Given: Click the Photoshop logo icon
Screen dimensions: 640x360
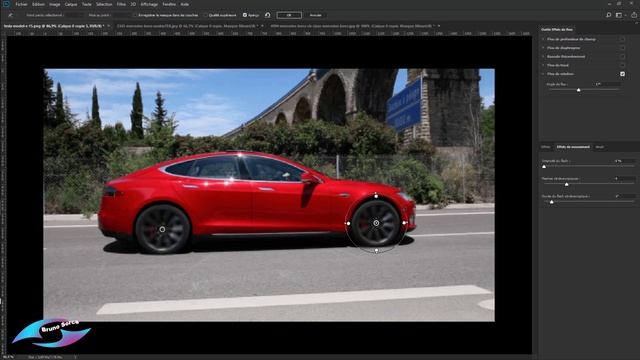Looking at the screenshot, I should point(6,4).
